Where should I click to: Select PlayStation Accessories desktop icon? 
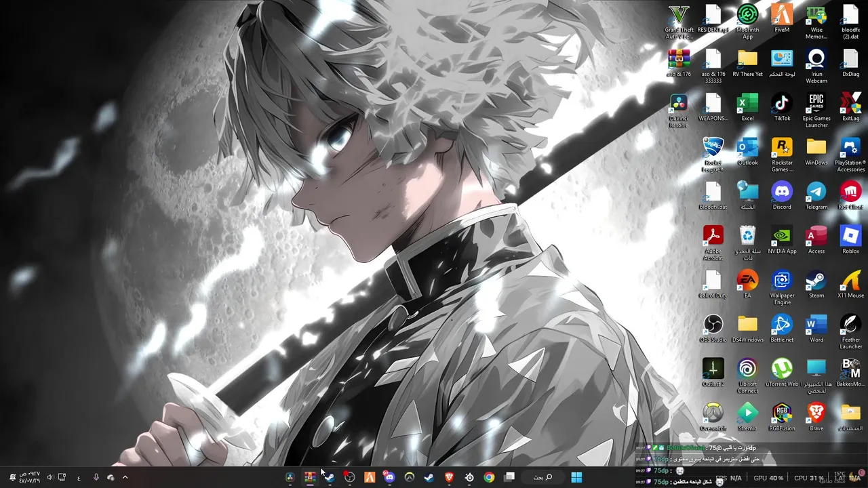click(x=850, y=155)
